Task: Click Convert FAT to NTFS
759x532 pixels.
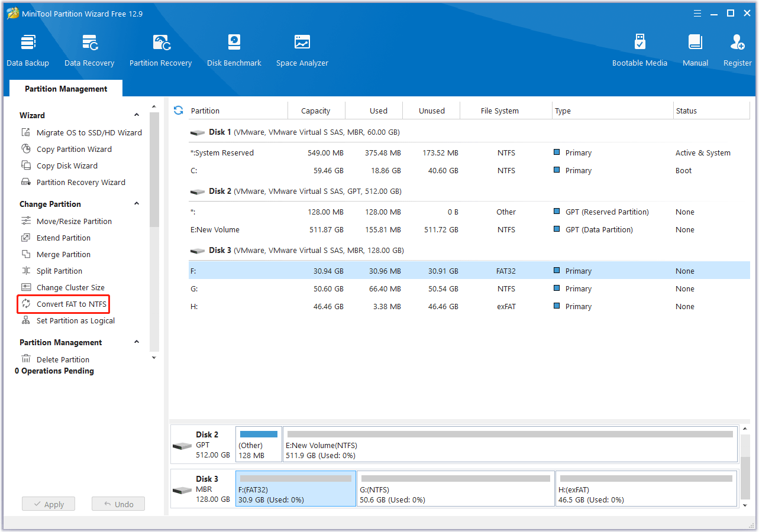Action: (x=64, y=304)
